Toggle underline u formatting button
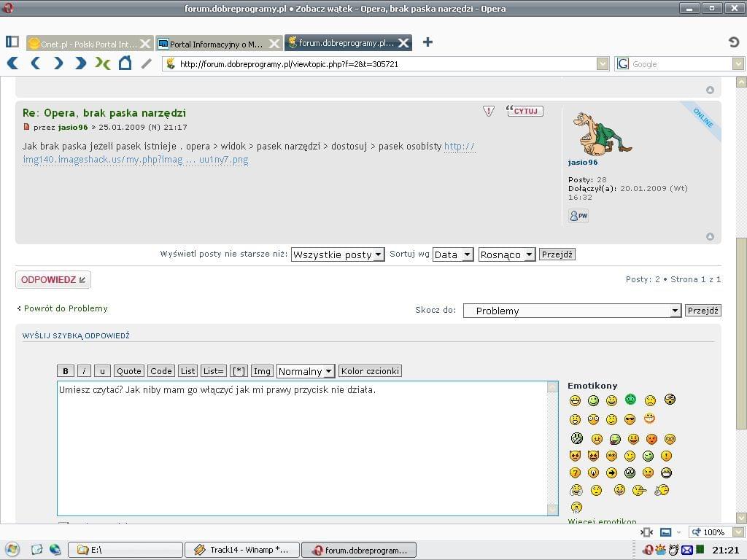 [x=102, y=371]
